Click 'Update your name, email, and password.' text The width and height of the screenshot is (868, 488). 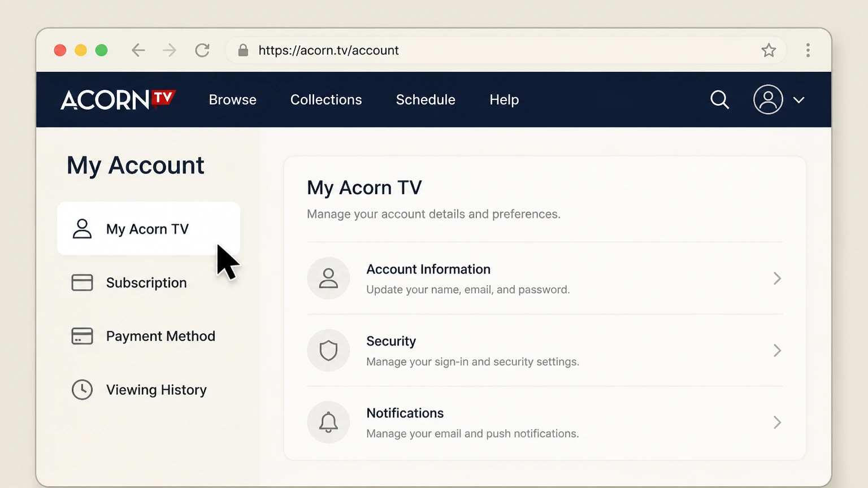coord(468,290)
